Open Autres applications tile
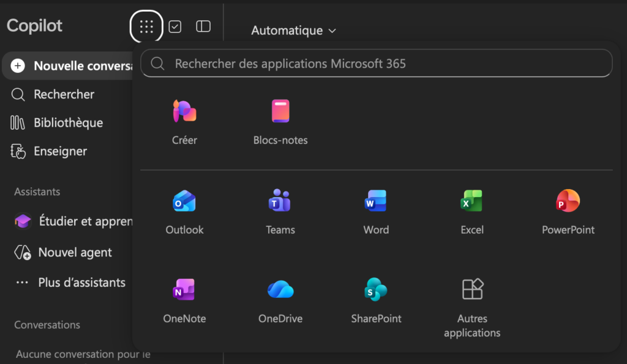The image size is (627, 364). [472, 308]
